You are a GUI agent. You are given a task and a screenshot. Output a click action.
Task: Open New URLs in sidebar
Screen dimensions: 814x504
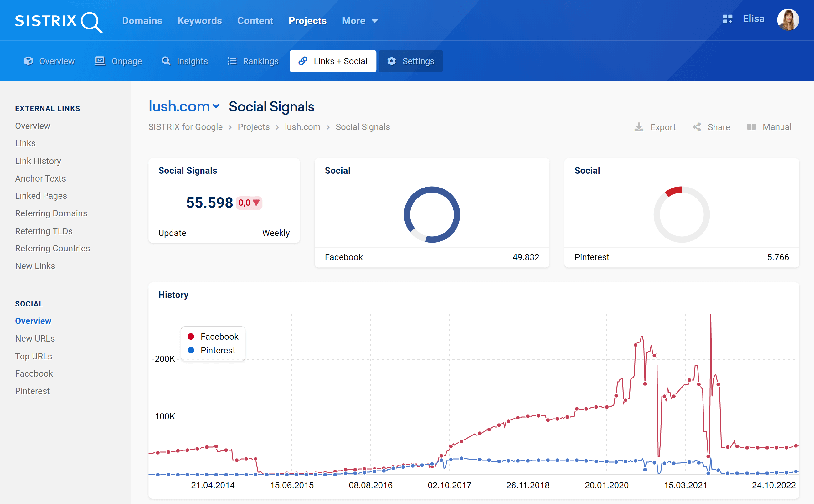[x=35, y=339]
